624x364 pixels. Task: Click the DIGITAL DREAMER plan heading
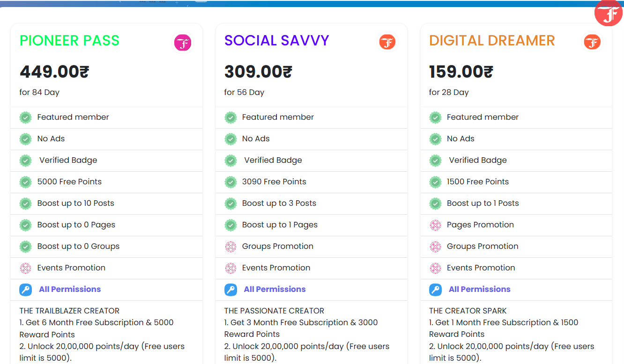click(x=492, y=41)
